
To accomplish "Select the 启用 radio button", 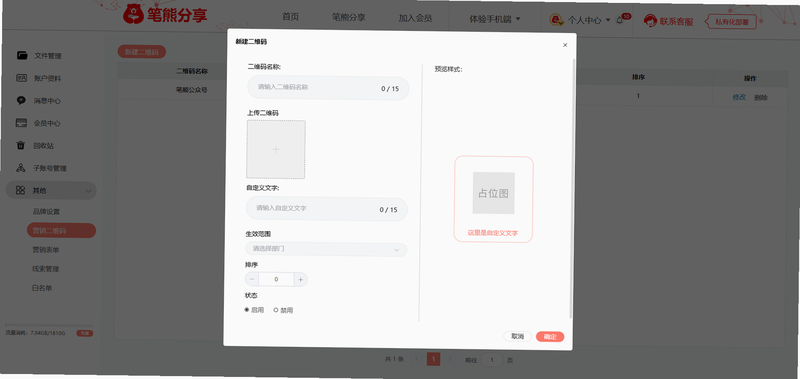I will coord(247,310).
